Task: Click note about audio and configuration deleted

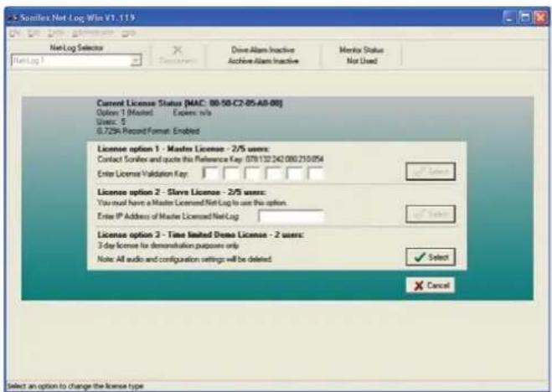Action: tap(184, 260)
